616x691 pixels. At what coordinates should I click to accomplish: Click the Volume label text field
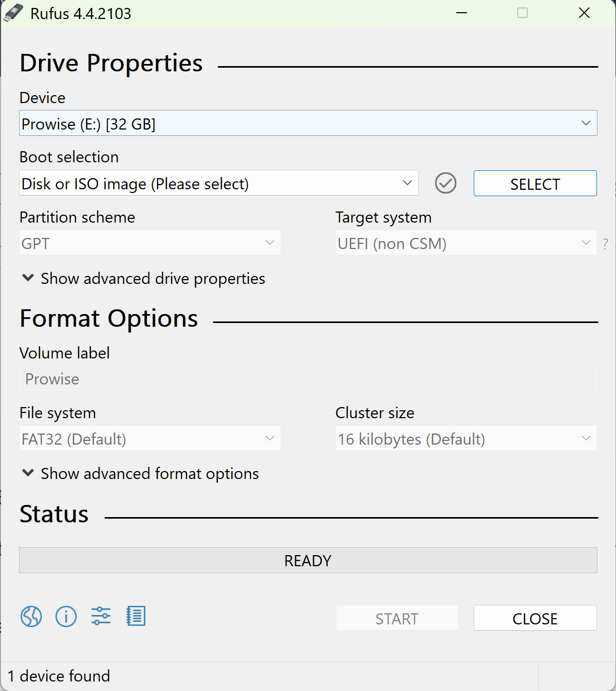click(308, 379)
